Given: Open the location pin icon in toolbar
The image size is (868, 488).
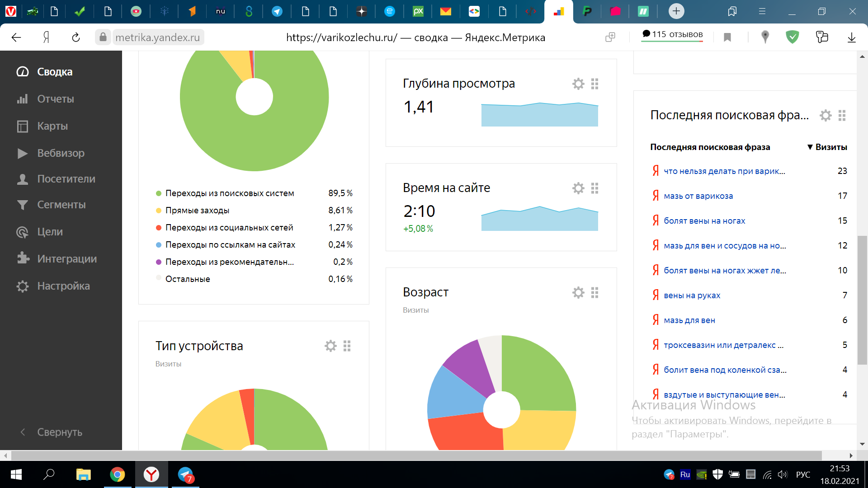Looking at the screenshot, I should [765, 37].
